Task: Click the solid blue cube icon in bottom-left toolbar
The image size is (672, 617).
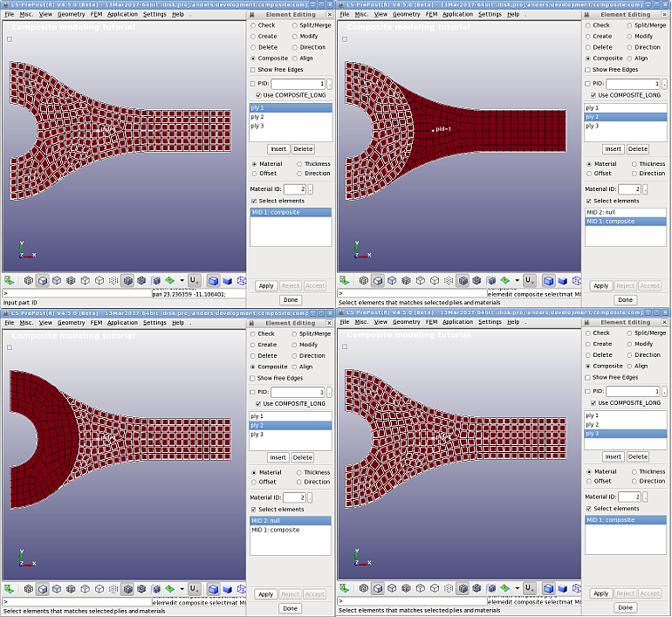Action: (227, 589)
